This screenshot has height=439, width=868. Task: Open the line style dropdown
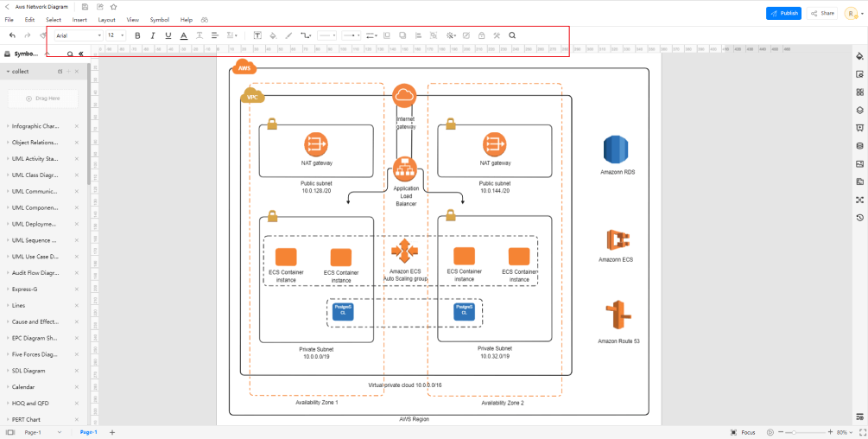(x=326, y=35)
